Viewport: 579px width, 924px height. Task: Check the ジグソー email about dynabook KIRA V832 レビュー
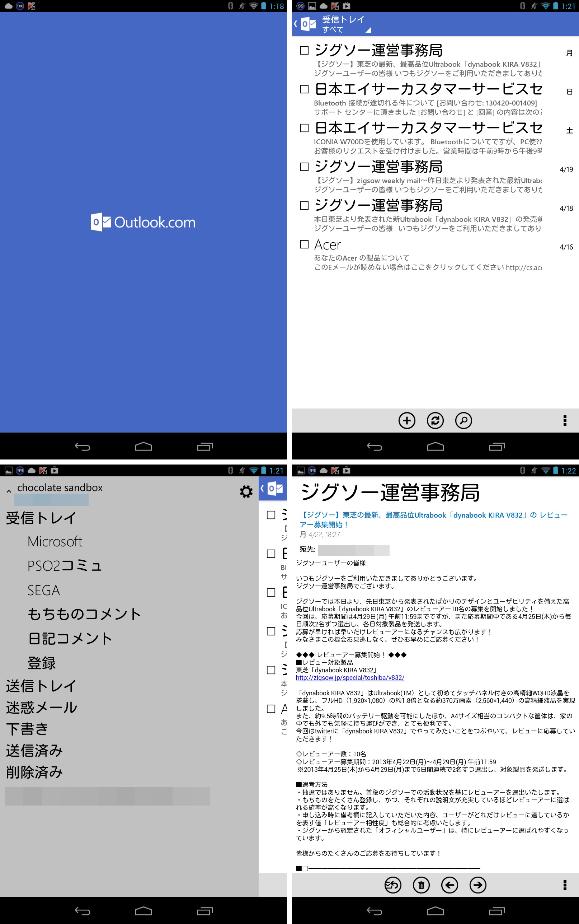click(305, 51)
